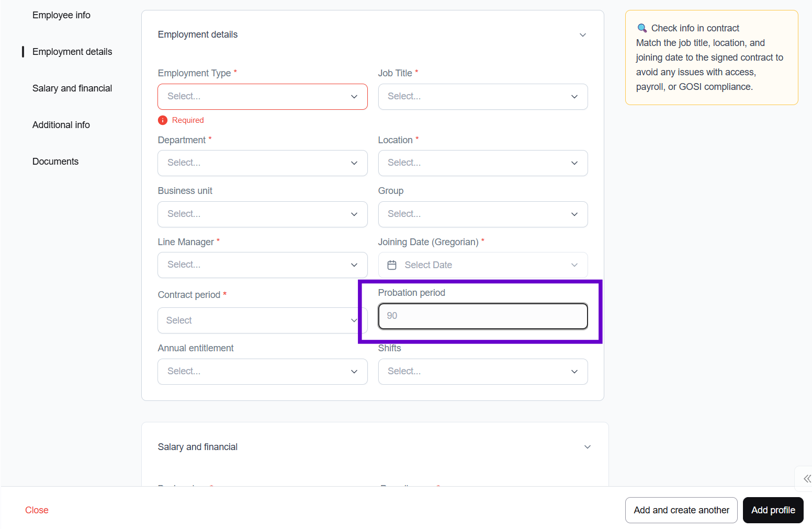Open Additional info in the sidebar
812x529 pixels.
click(61, 125)
